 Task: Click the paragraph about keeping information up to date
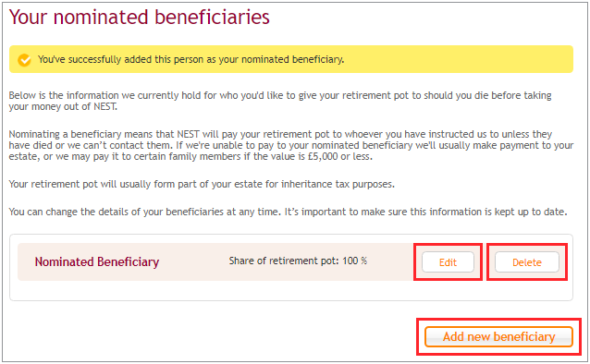(x=288, y=212)
